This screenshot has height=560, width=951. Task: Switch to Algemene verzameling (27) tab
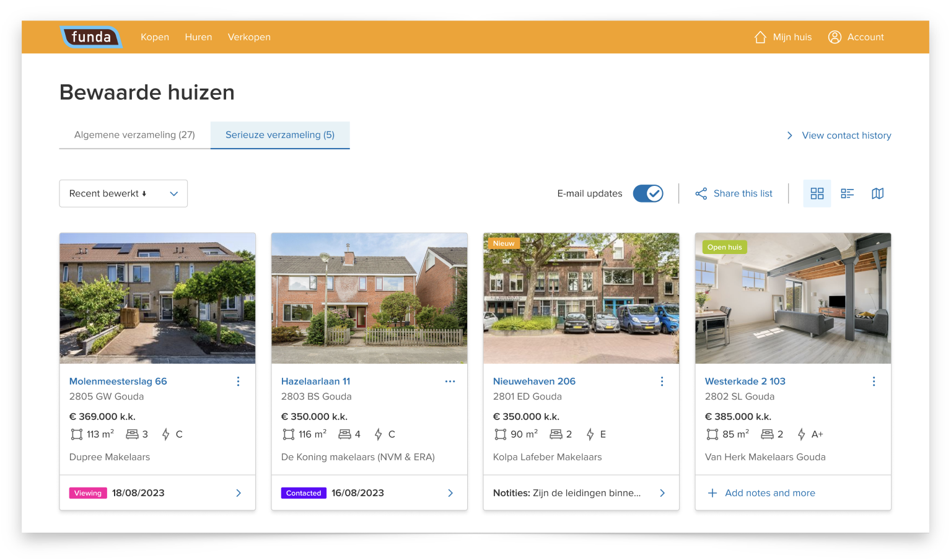click(134, 135)
